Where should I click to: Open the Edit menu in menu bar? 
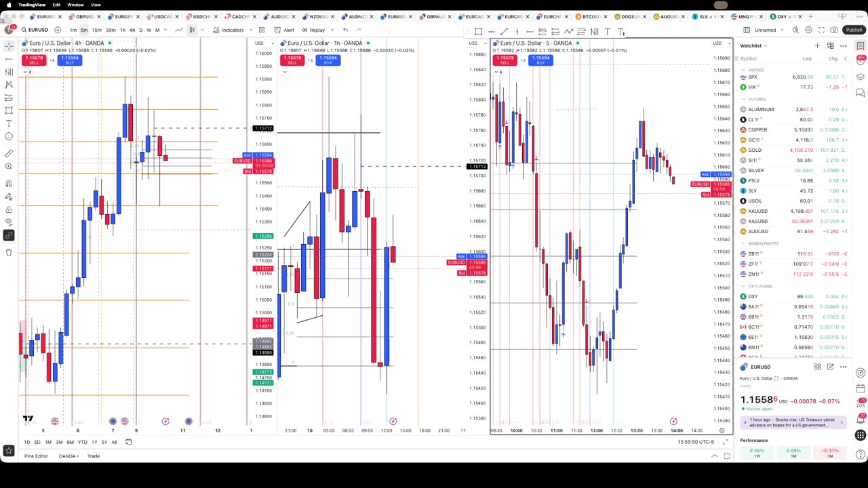coord(56,5)
